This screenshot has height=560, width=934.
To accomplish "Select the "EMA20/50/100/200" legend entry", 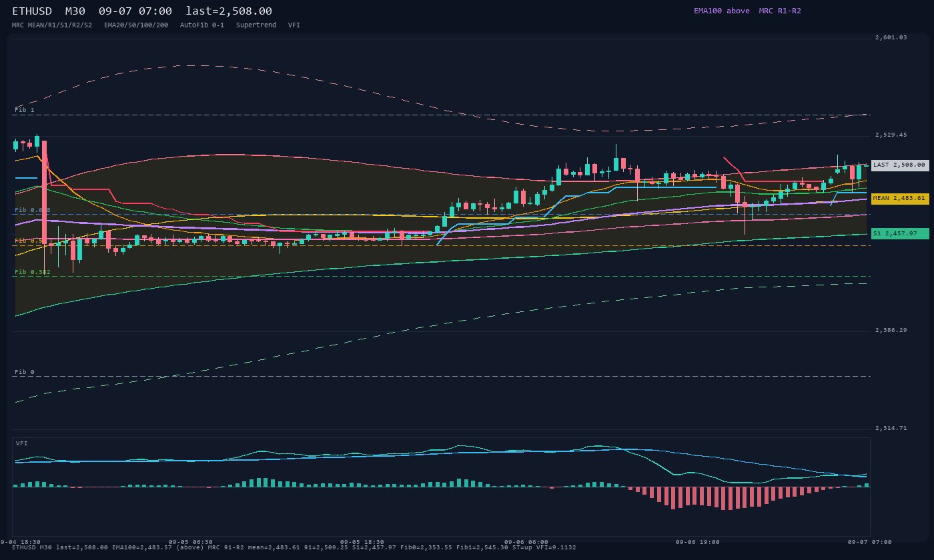I will (136, 25).
